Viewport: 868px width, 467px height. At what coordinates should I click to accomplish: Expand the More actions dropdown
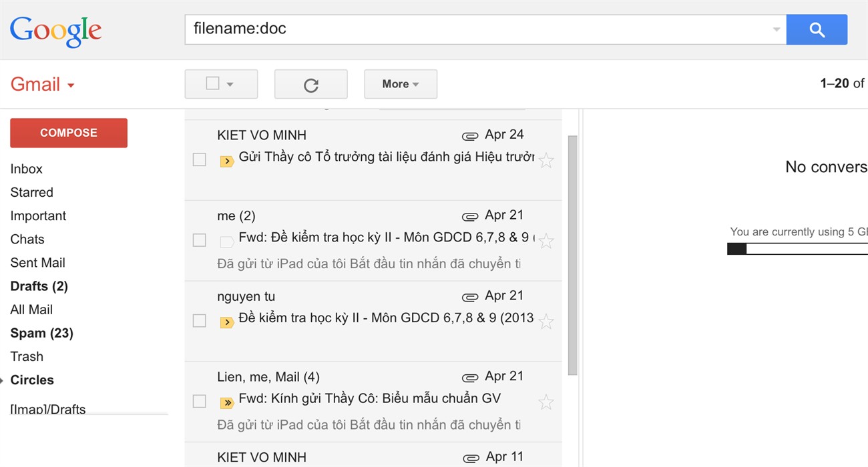(401, 84)
